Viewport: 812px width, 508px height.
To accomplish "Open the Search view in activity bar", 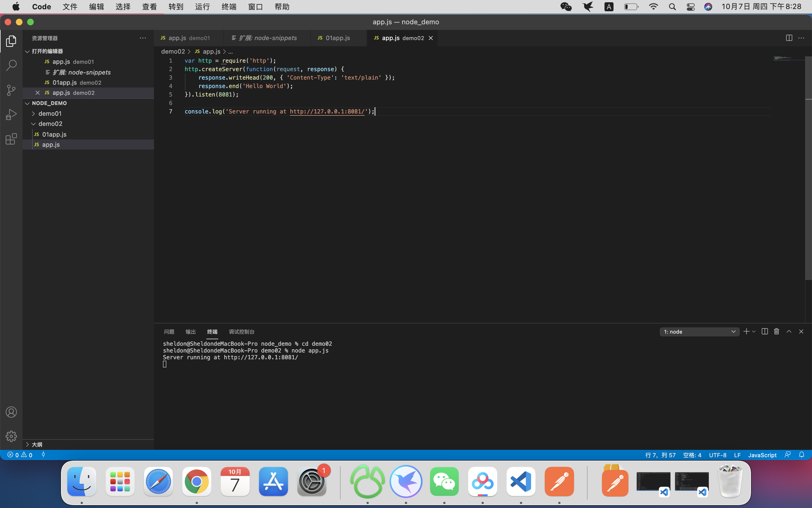I will 11,65.
